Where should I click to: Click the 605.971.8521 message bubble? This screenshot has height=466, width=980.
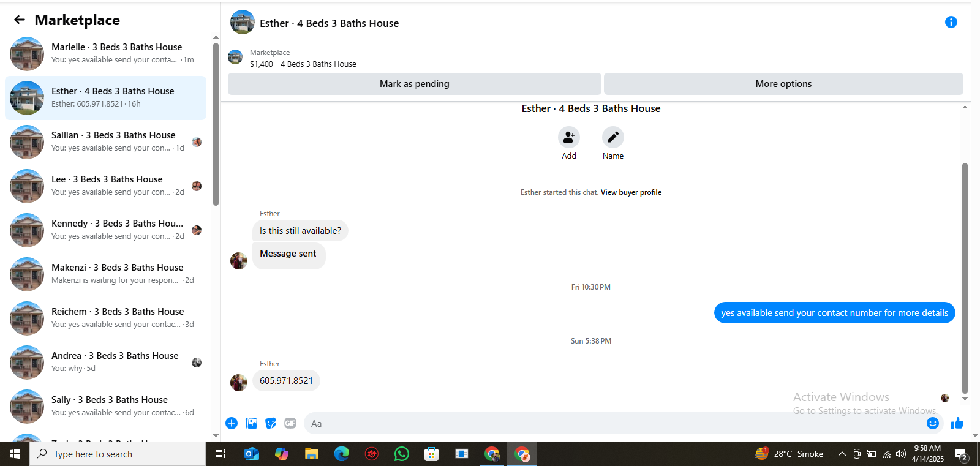pyautogui.click(x=286, y=381)
